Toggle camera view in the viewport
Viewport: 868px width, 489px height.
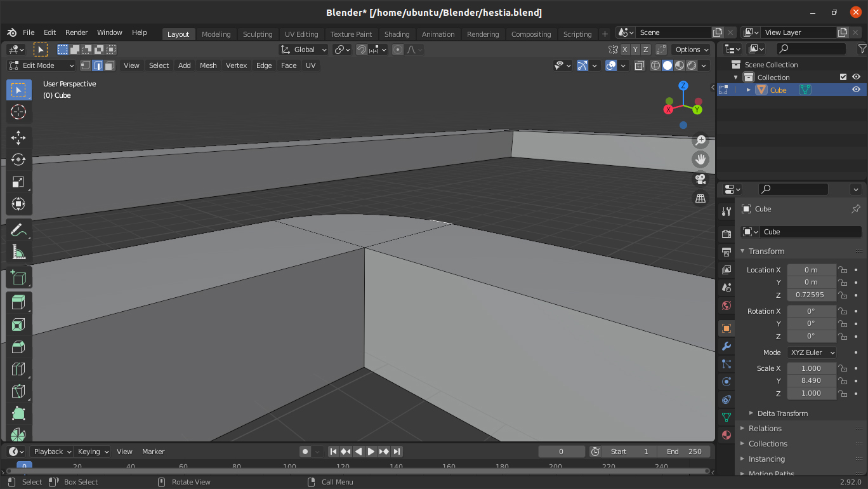[x=700, y=179]
